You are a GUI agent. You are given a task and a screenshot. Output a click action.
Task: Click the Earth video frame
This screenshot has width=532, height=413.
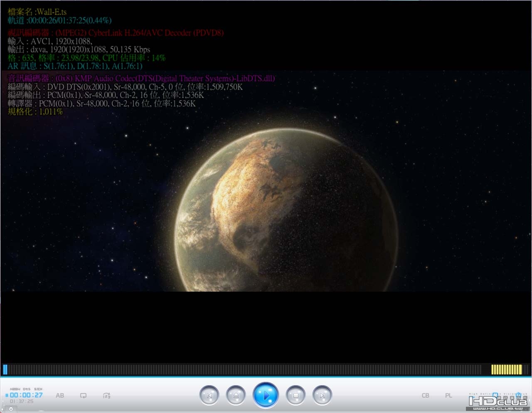click(x=266, y=181)
